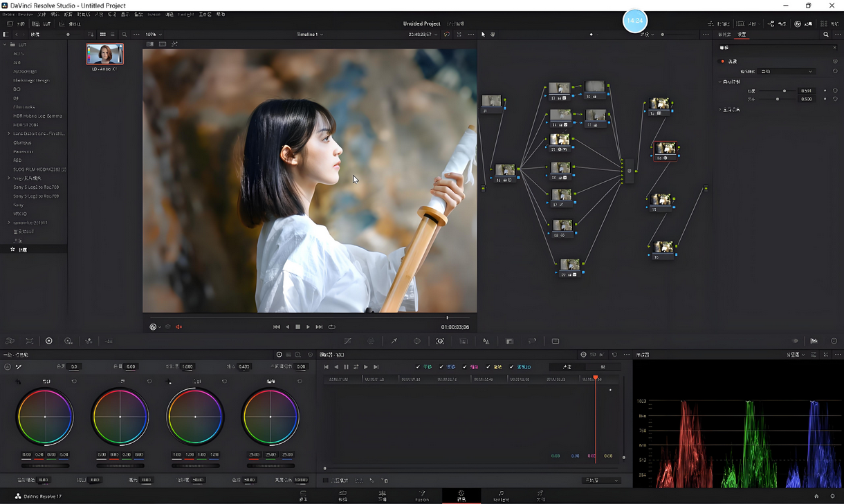
Task: Open the Tracker palette icon
Action: (x=440, y=341)
